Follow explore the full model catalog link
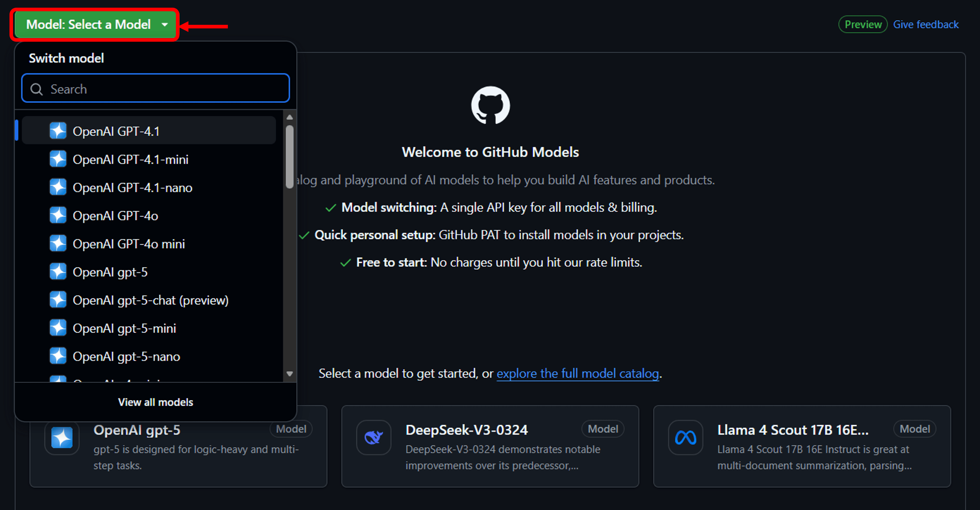 tap(577, 373)
